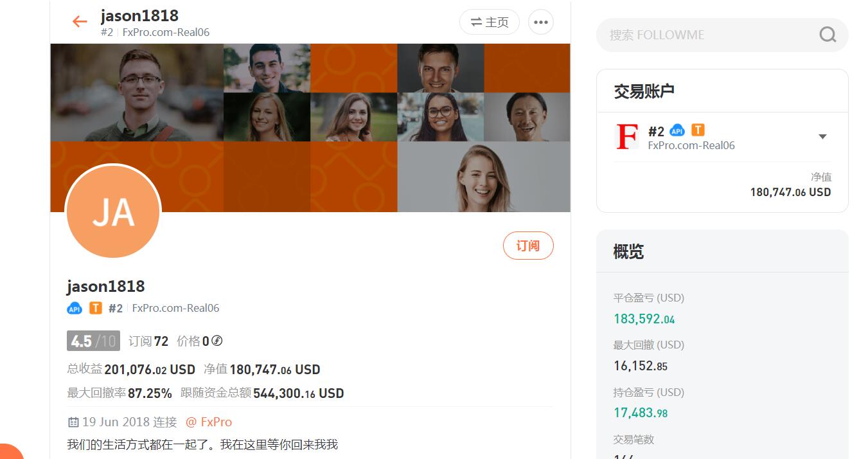Open the @ FxPro broker link
The image size is (868, 459).
click(209, 422)
